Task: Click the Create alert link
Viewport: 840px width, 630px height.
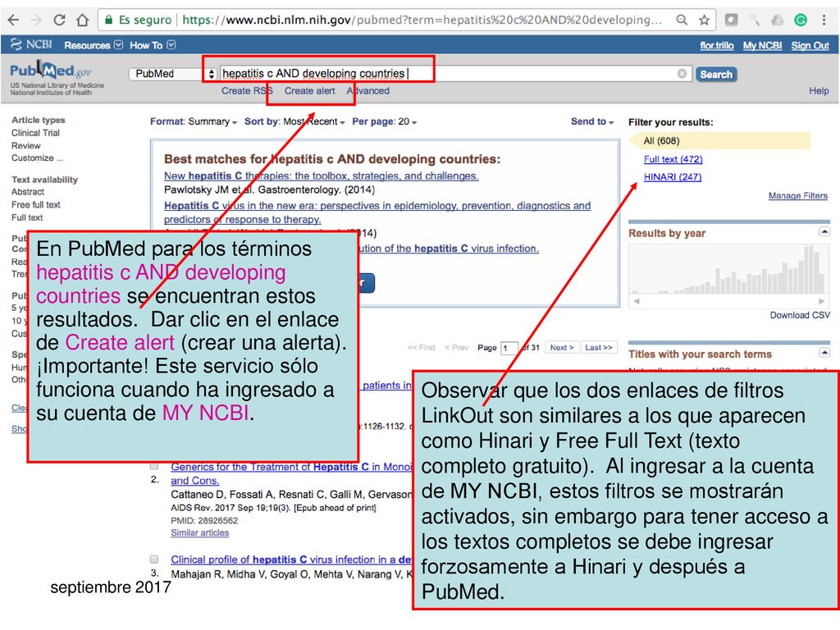Action: coord(309,90)
